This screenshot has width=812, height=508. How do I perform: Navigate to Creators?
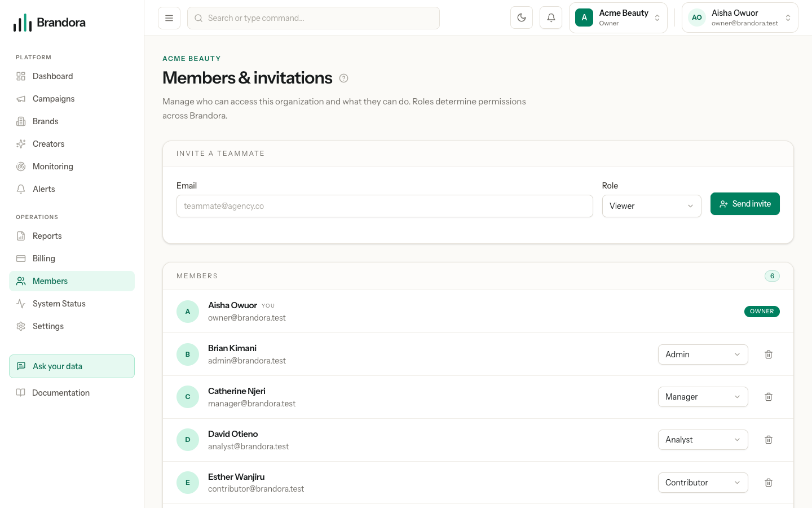click(x=72, y=144)
